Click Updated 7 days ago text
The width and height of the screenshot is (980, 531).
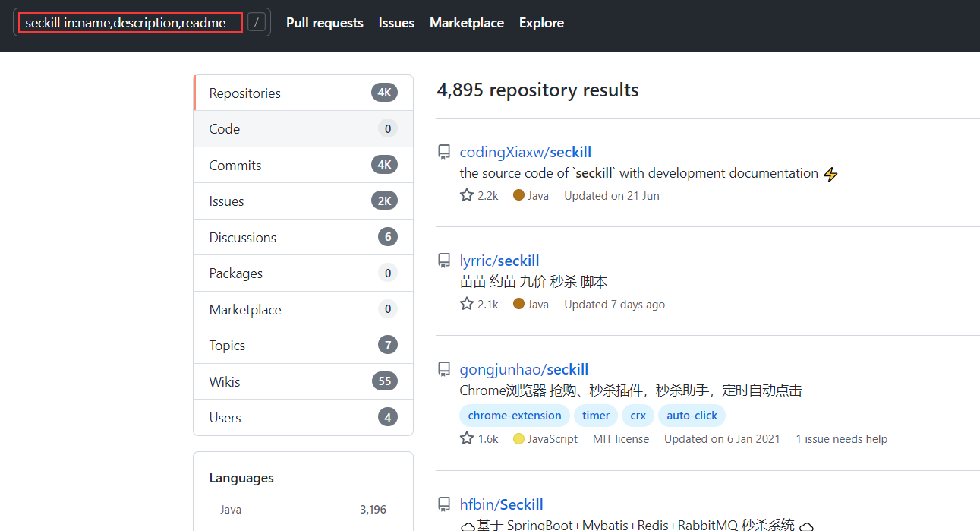pyautogui.click(x=614, y=304)
